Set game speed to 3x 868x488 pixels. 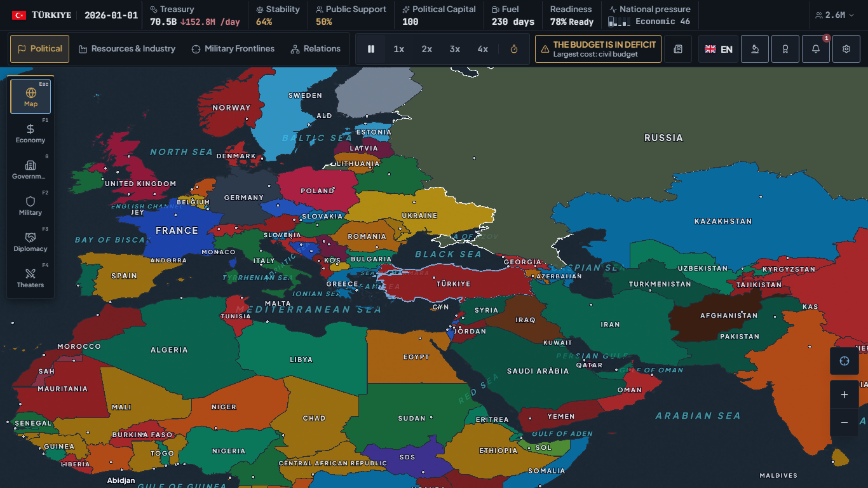point(455,49)
